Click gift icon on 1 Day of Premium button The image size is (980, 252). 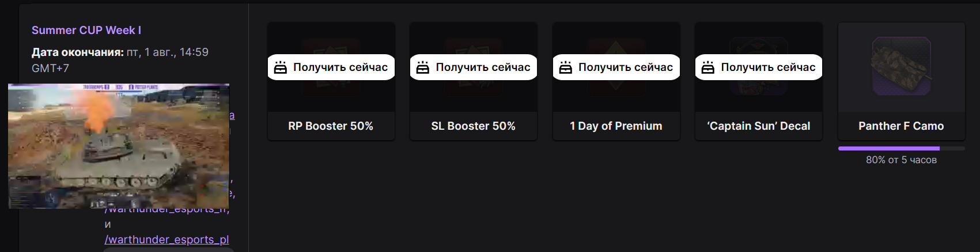[x=566, y=67]
